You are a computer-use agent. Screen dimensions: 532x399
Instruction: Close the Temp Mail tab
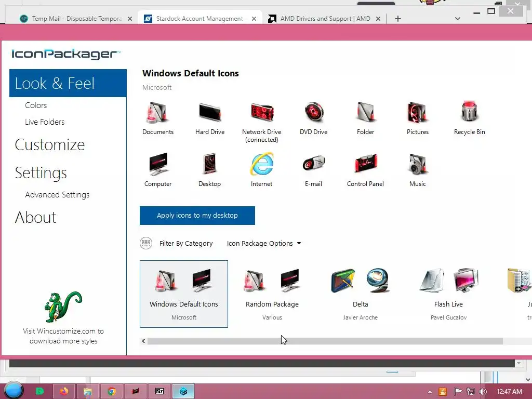click(129, 19)
